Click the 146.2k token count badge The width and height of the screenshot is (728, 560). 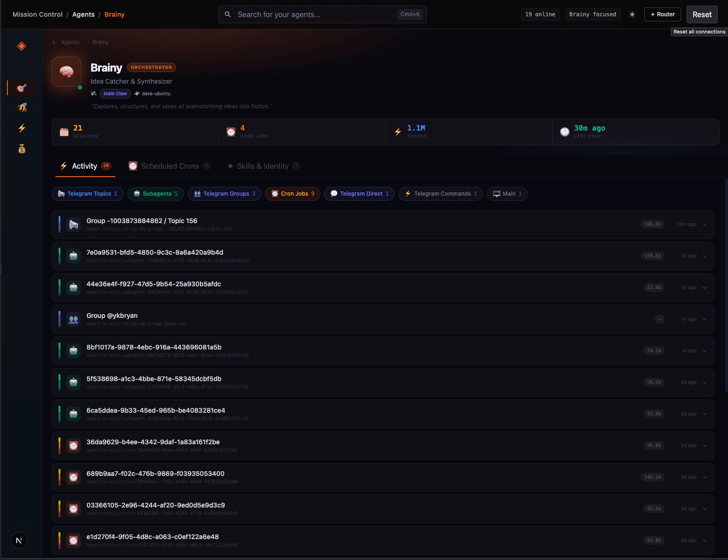pos(653,477)
